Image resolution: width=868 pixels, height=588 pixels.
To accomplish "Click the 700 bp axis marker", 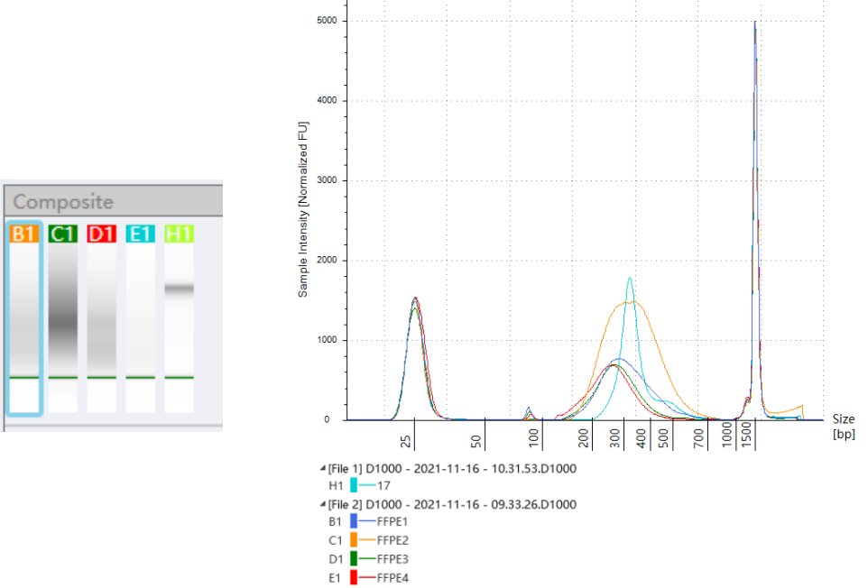I will (x=698, y=438).
